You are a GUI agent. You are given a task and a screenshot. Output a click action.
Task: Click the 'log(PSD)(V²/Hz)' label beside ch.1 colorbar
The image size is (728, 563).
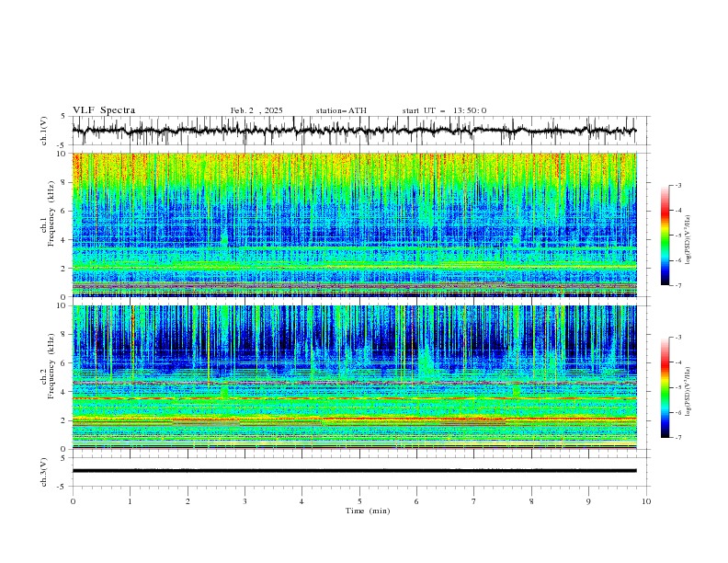pyautogui.click(x=688, y=240)
